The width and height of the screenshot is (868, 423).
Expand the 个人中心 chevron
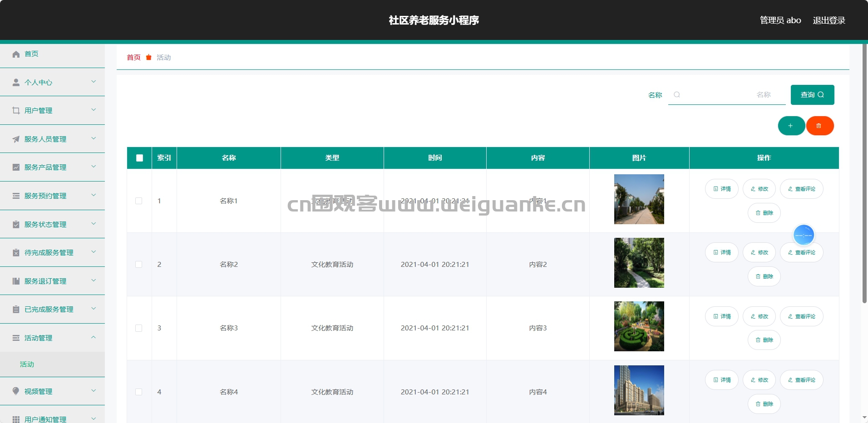click(94, 82)
